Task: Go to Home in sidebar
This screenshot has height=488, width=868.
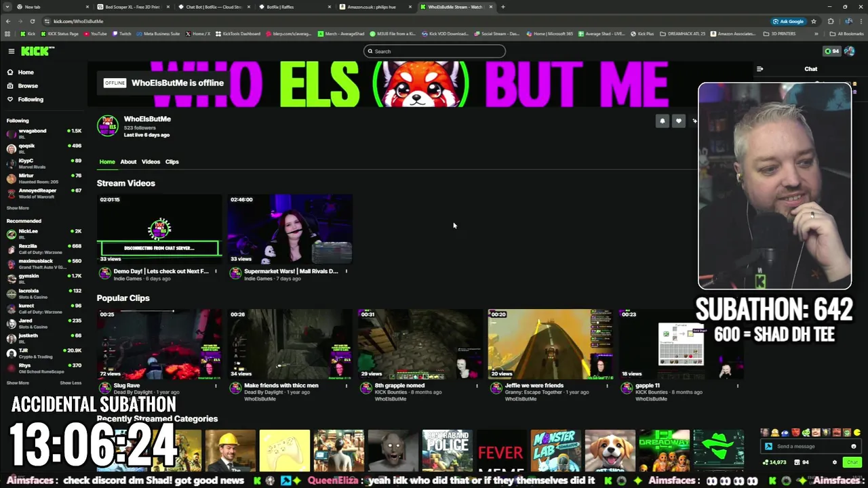Action: point(20,72)
